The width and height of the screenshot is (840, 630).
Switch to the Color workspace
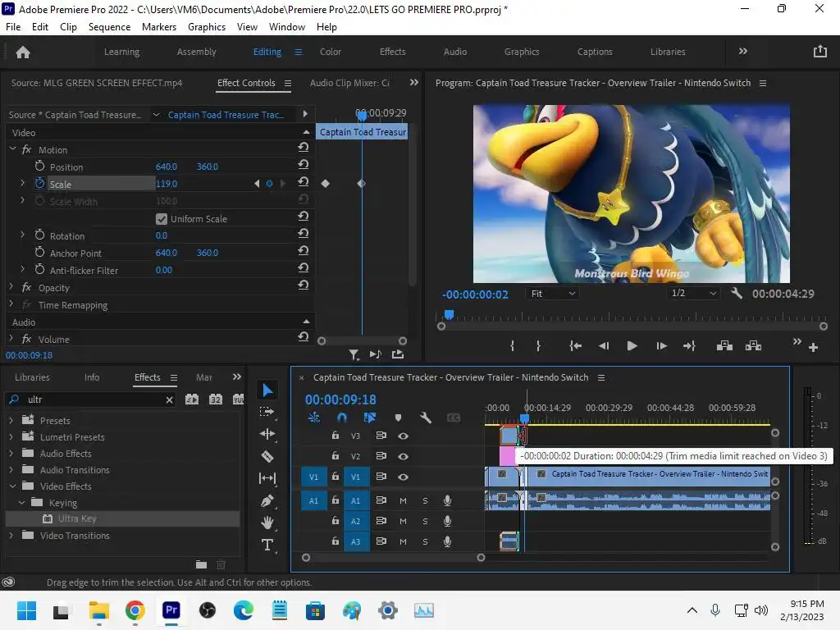(x=331, y=52)
